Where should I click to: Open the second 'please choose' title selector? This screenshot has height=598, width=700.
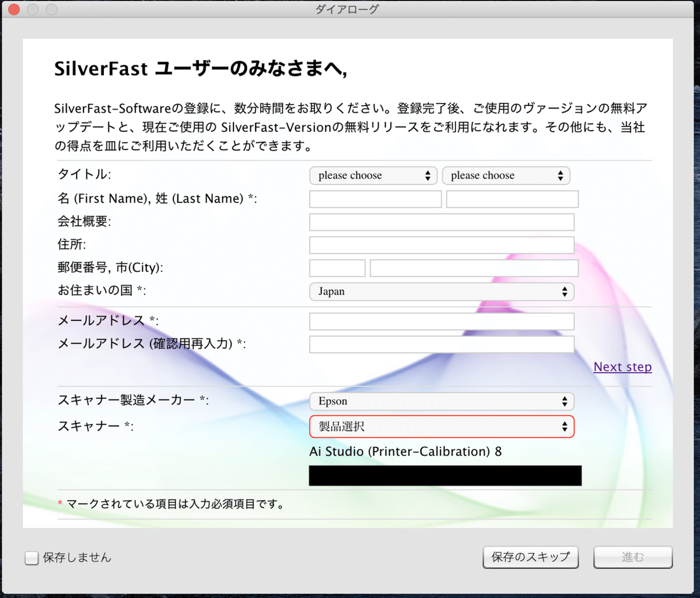pyautogui.click(x=506, y=175)
